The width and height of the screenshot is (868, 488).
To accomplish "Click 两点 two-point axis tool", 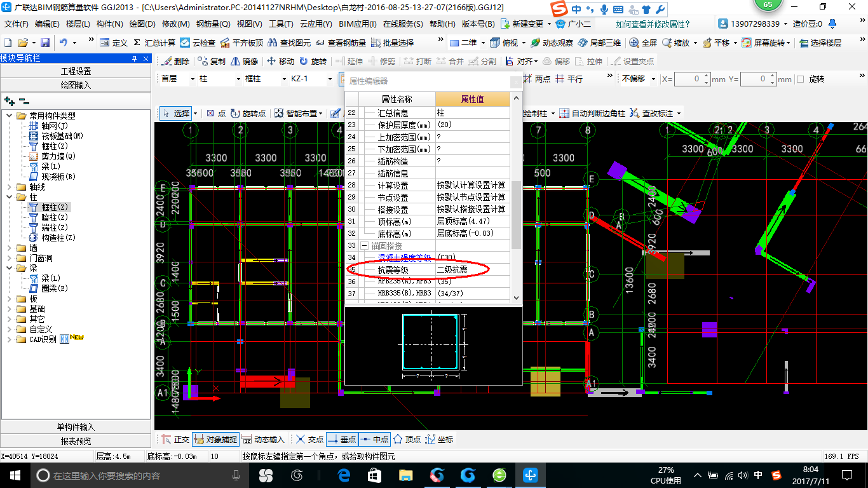I will 538,79.
